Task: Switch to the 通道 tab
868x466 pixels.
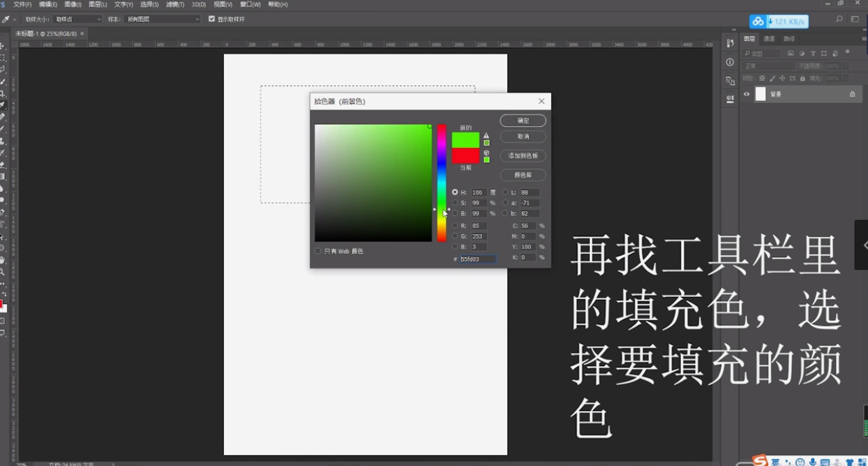Action: tap(770, 39)
